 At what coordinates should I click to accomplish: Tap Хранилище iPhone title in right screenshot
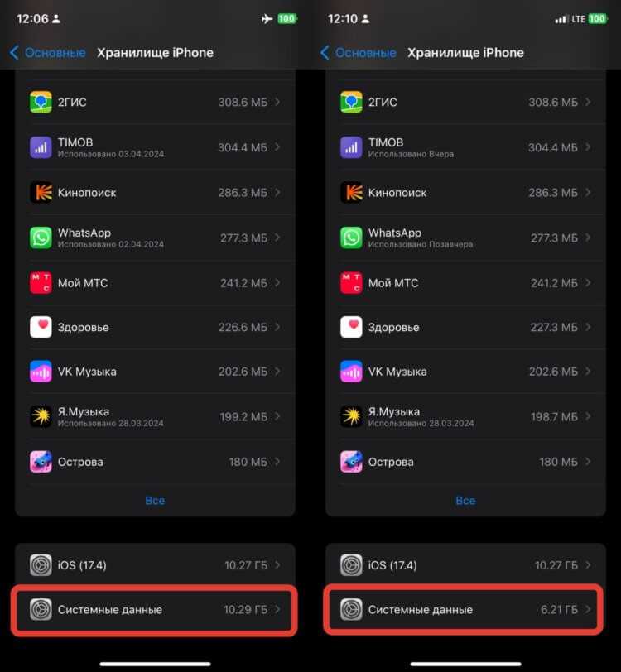(x=465, y=53)
